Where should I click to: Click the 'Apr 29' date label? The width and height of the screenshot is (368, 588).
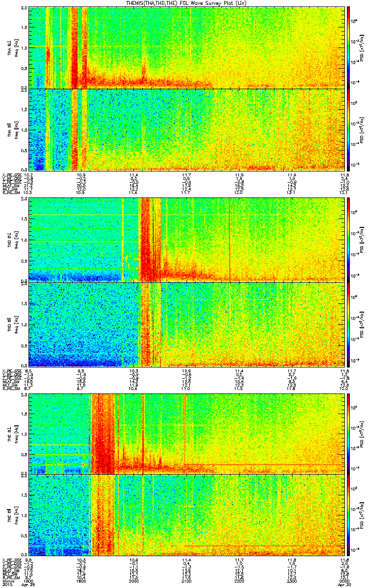point(29,585)
